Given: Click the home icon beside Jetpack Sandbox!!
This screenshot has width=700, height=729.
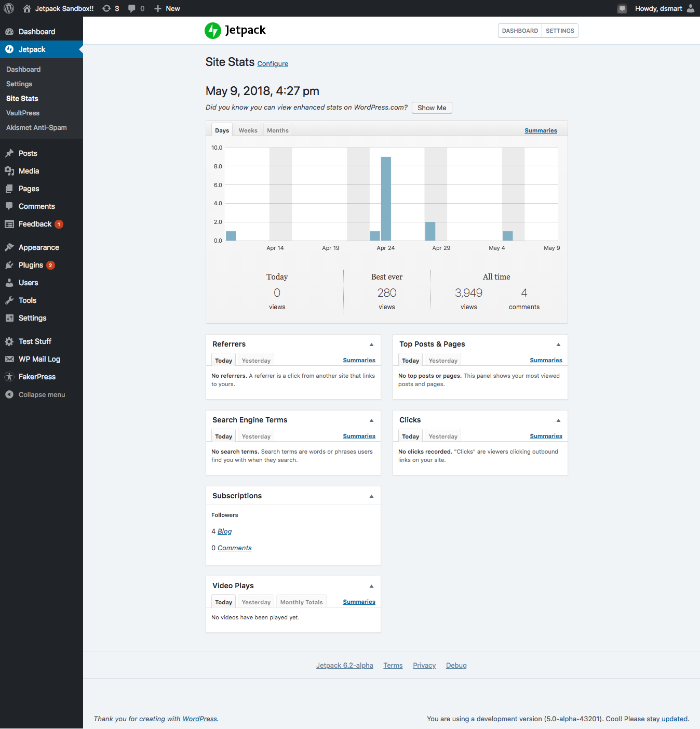Looking at the screenshot, I should point(27,8).
